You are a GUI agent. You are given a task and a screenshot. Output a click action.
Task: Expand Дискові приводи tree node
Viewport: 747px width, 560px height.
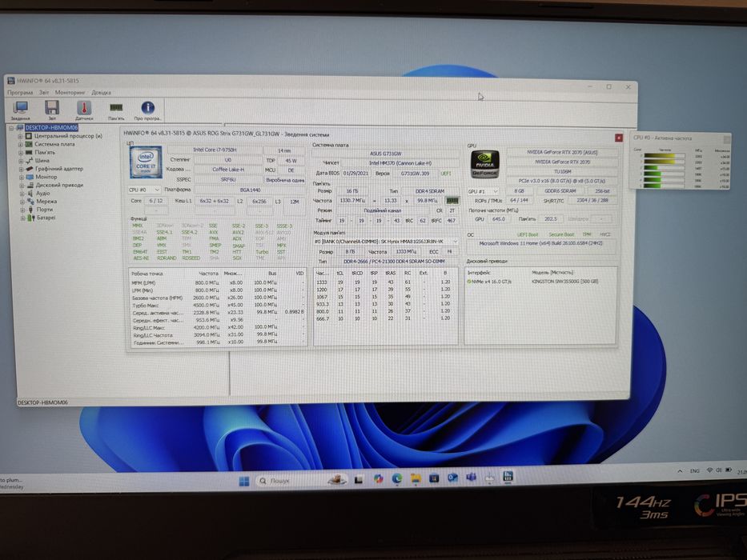22,186
